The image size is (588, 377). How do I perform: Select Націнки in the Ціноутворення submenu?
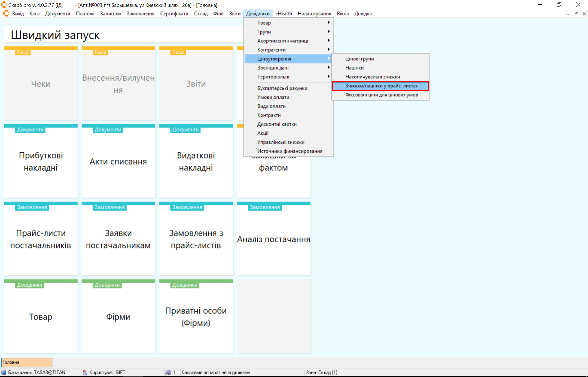point(354,68)
